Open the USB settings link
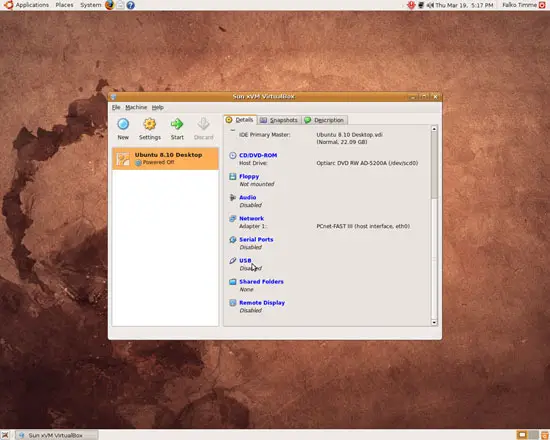This screenshot has width=550, height=440. pyautogui.click(x=245, y=261)
